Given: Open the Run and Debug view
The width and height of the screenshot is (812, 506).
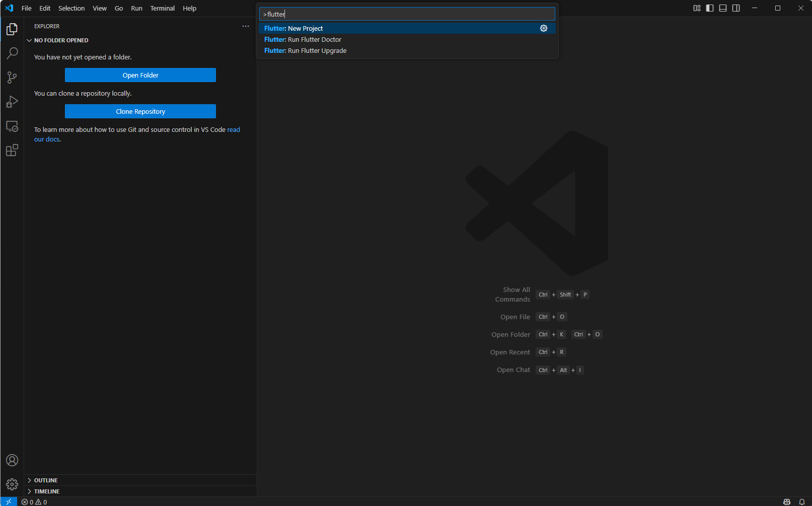Looking at the screenshot, I should click(x=12, y=102).
